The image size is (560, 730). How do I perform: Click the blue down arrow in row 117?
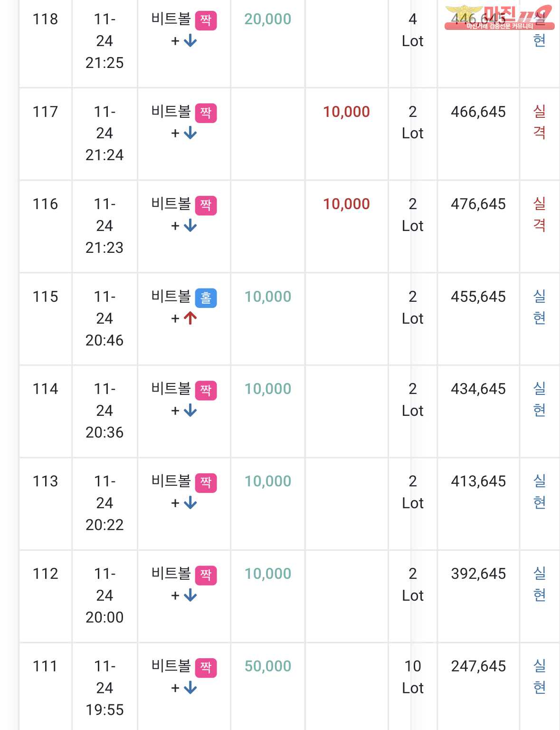(190, 133)
